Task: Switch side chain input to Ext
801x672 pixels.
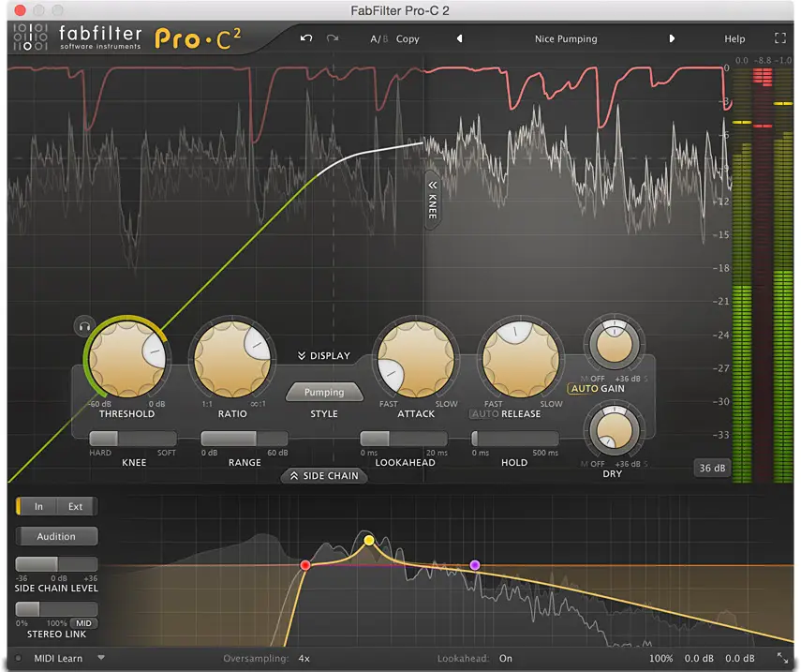Action: 76,506
